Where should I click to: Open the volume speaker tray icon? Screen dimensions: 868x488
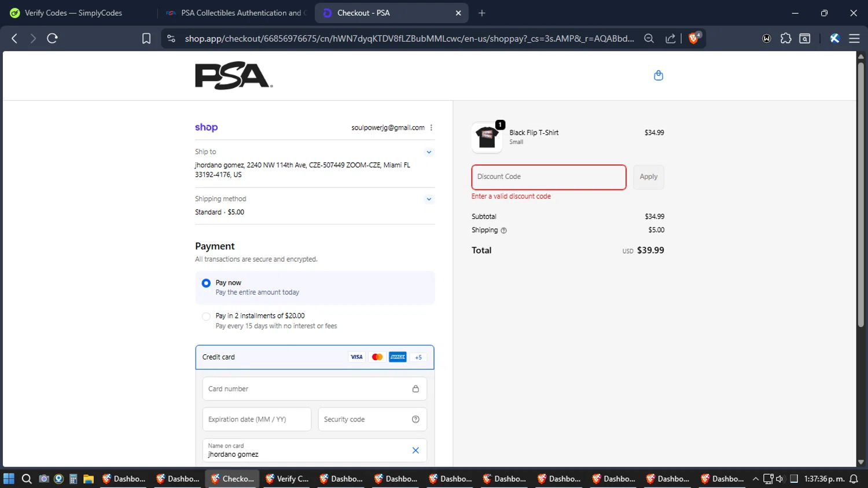tap(779, 479)
